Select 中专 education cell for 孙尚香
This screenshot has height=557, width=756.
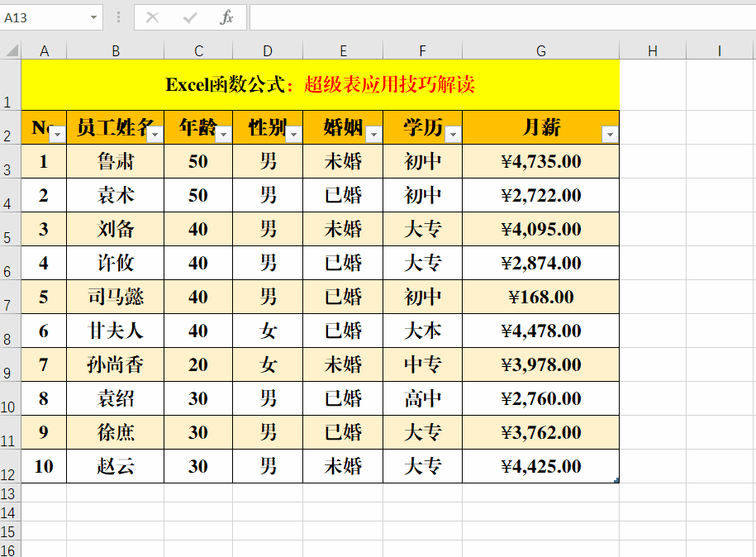[423, 364]
